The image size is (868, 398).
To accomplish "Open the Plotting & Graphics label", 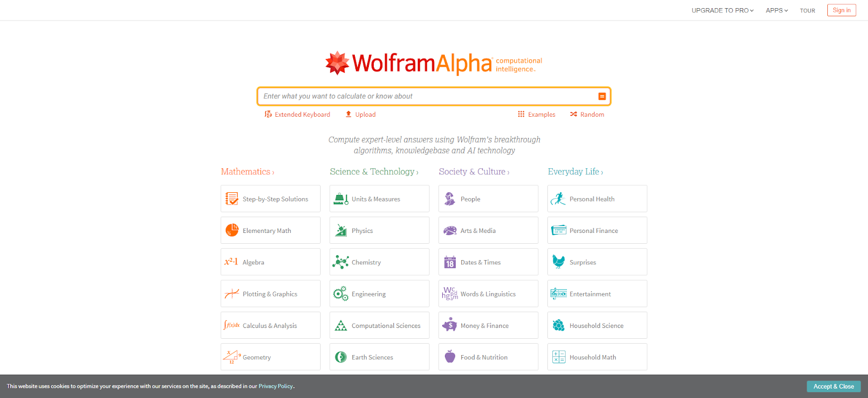I will pos(270,294).
